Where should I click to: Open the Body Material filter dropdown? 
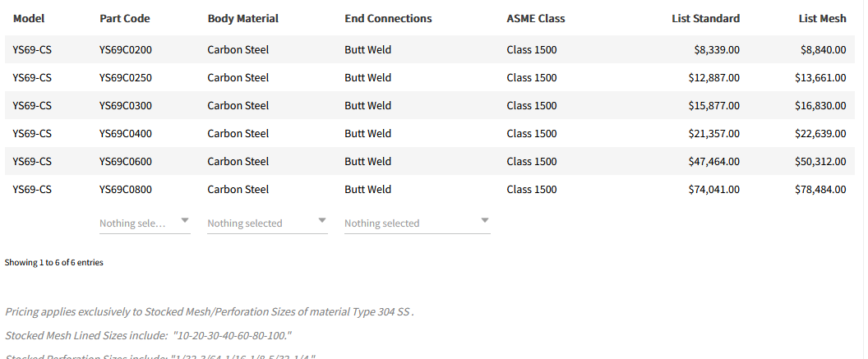tap(267, 223)
